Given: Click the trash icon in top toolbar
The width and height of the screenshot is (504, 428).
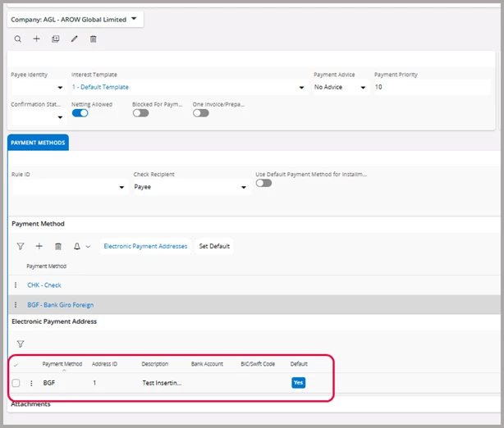Looking at the screenshot, I should pyautogui.click(x=93, y=39).
